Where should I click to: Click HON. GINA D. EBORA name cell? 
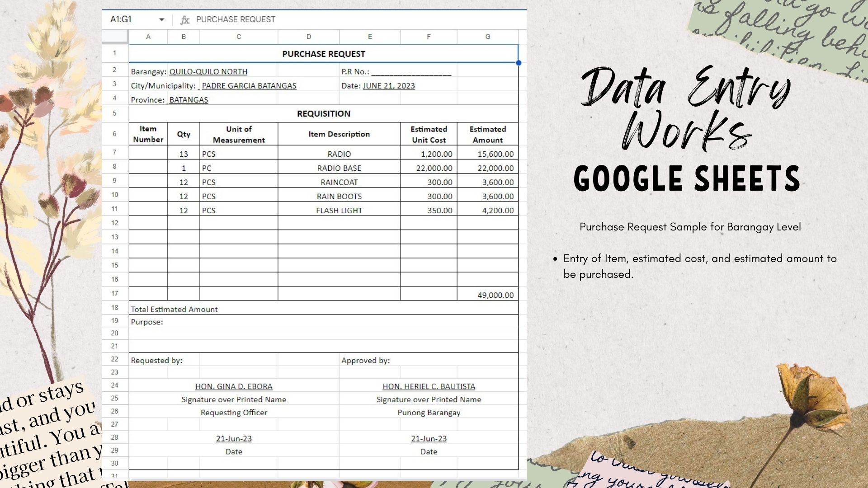click(234, 386)
